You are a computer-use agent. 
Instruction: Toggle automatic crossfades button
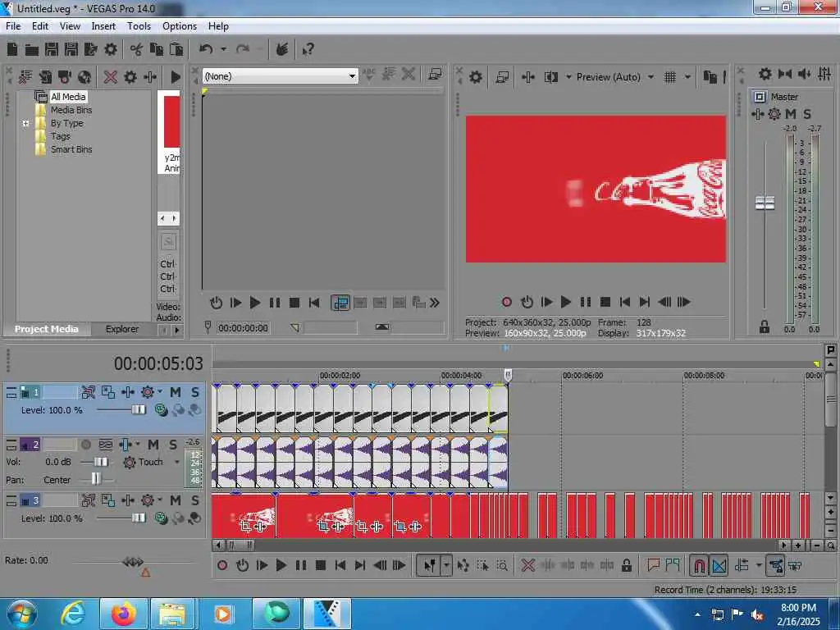pos(719,565)
